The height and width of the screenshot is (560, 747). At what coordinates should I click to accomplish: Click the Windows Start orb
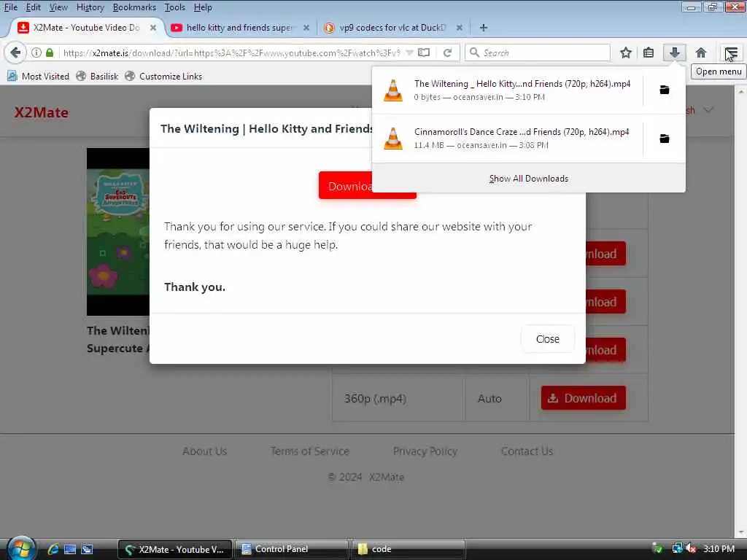[x=21, y=548]
